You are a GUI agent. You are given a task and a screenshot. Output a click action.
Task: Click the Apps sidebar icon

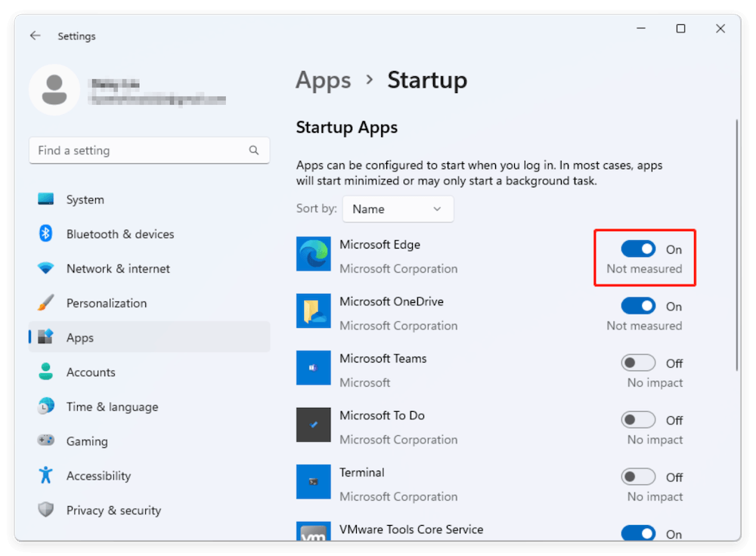46,337
